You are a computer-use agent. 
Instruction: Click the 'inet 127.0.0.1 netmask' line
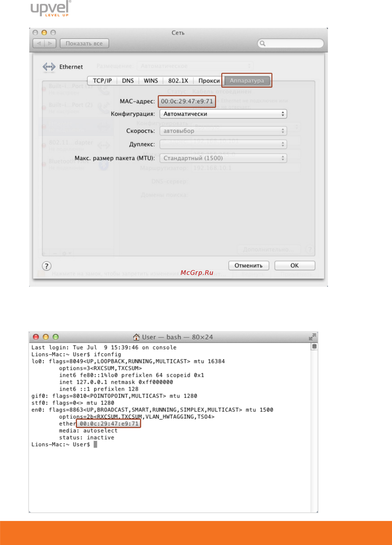pos(116,382)
